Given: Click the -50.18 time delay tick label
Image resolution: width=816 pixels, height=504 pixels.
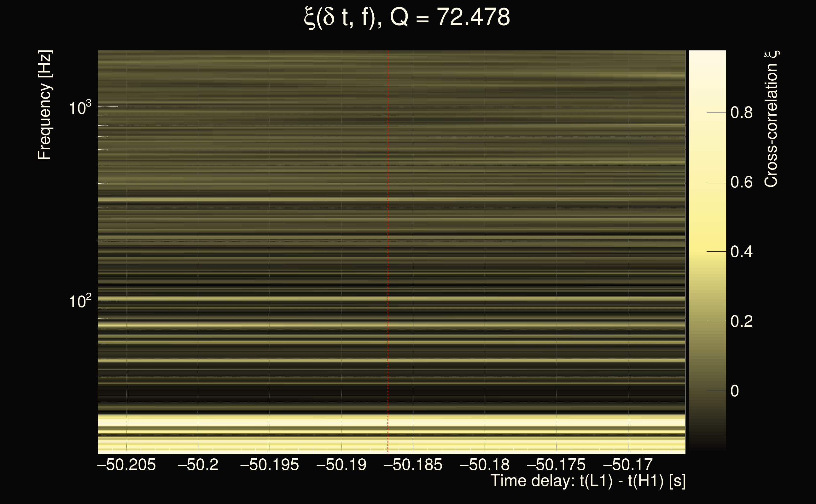Looking at the screenshot, I should (x=484, y=465).
